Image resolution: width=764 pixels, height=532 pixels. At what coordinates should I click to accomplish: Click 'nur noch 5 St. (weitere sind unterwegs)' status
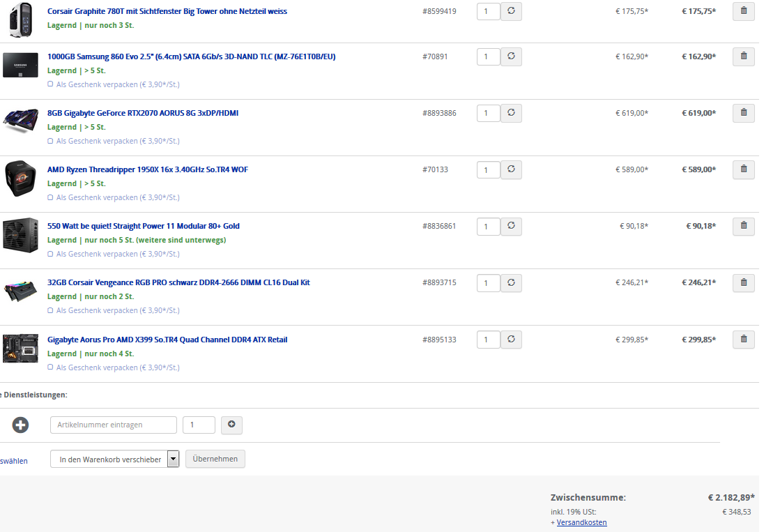click(x=155, y=240)
